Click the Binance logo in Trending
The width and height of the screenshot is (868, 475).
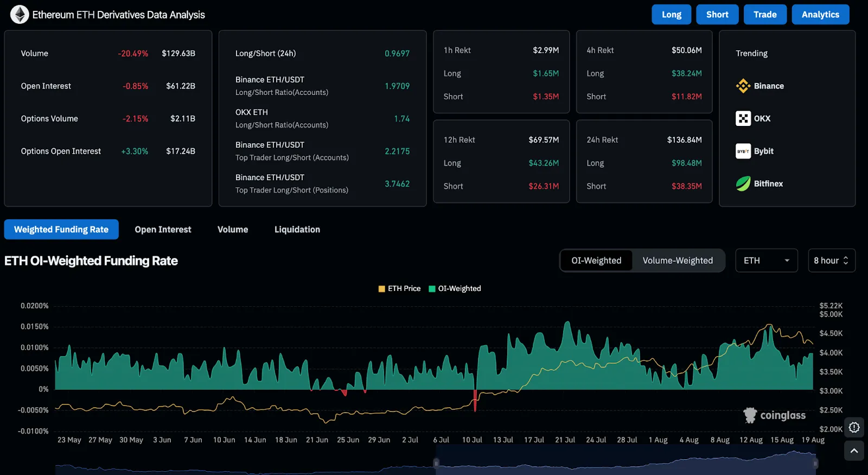pos(743,86)
